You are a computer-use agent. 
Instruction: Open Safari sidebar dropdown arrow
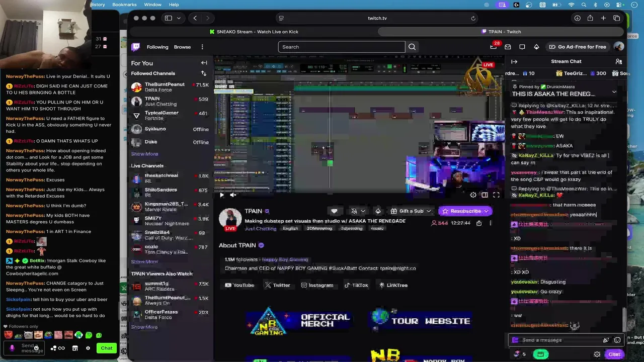[x=179, y=18]
